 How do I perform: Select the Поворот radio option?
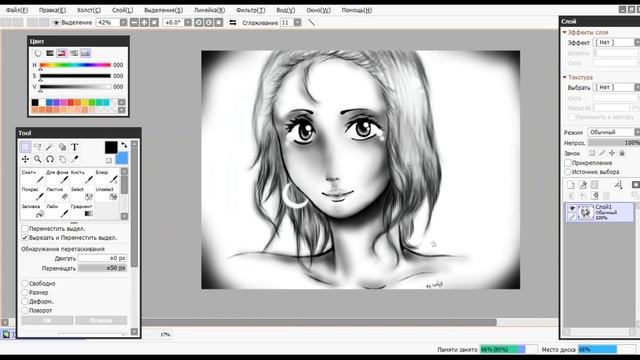click(25, 310)
